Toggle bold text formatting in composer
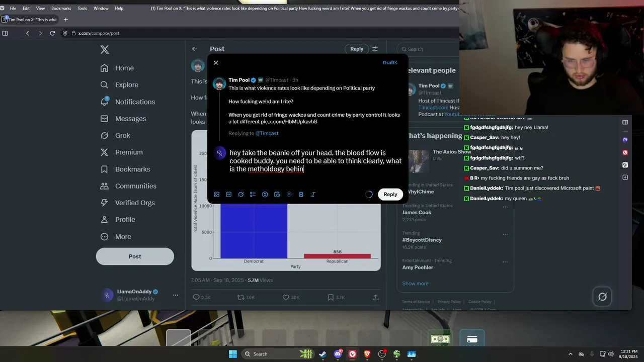644x362 pixels. (x=301, y=195)
